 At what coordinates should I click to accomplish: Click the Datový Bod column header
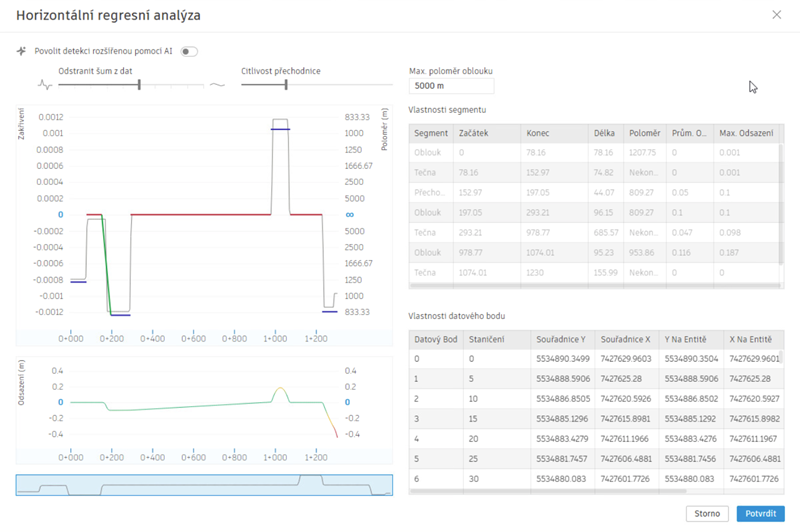[x=436, y=339]
